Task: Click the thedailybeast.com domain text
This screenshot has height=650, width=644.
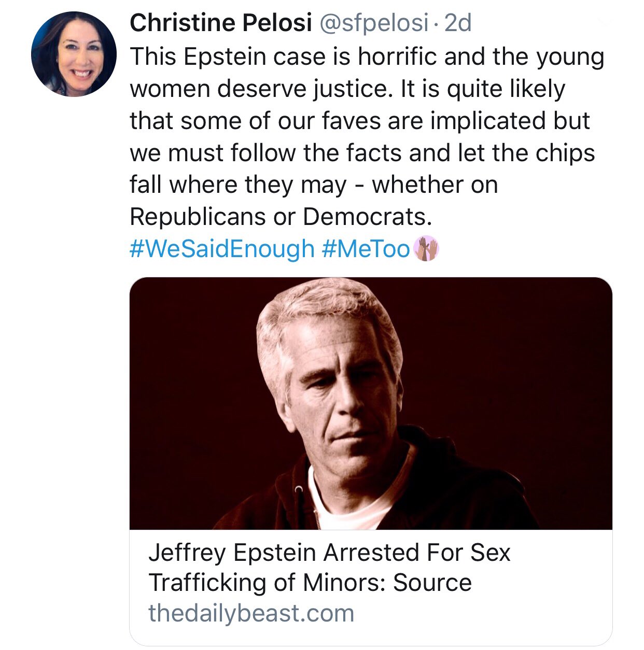Action: click(251, 613)
